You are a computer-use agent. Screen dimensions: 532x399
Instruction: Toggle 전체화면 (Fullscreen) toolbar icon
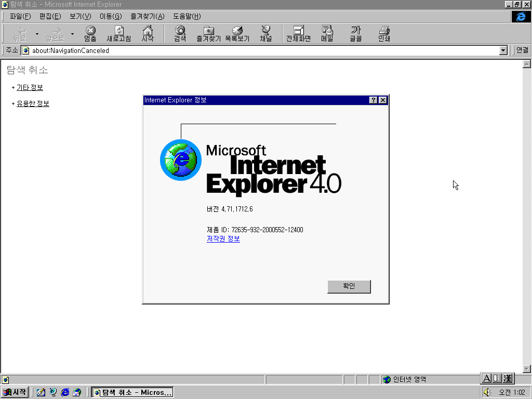(298, 34)
